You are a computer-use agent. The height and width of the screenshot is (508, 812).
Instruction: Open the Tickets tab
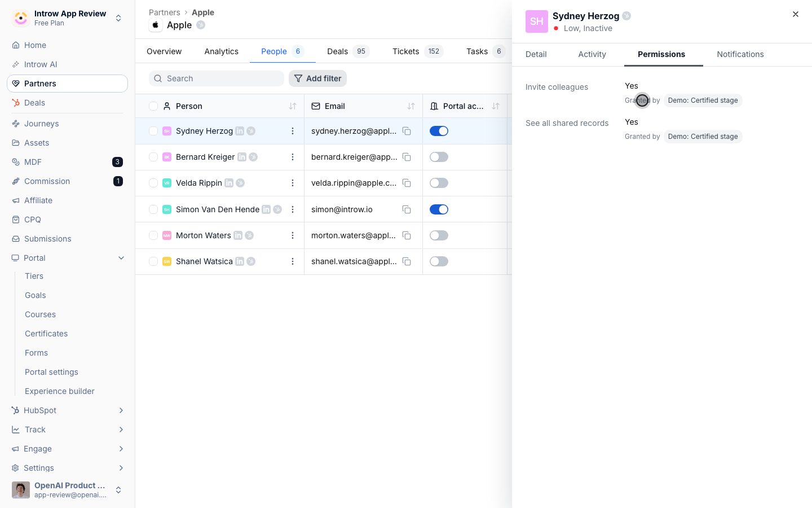tap(418, 51)
